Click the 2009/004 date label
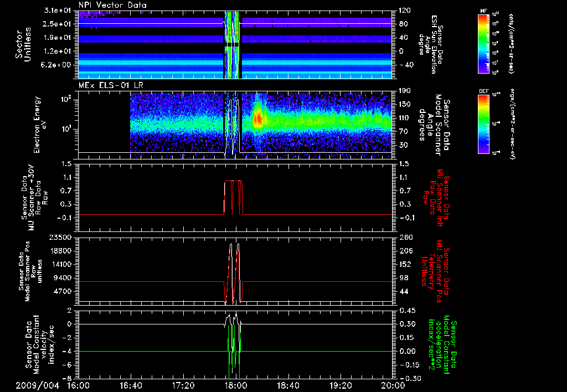 click(x=37, y=385)
